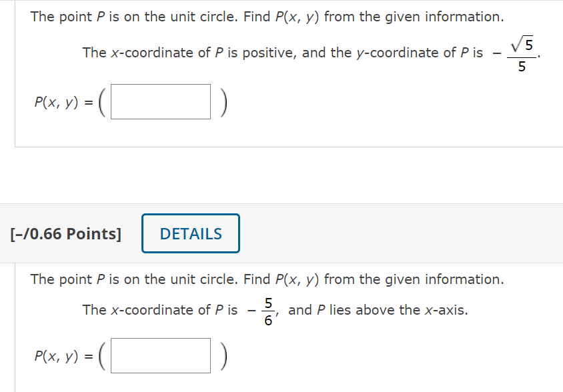Click the closing parenthesis beside the second answer box
The width and height of the screenshot is (563, 392).
click(x=223, y=355)
